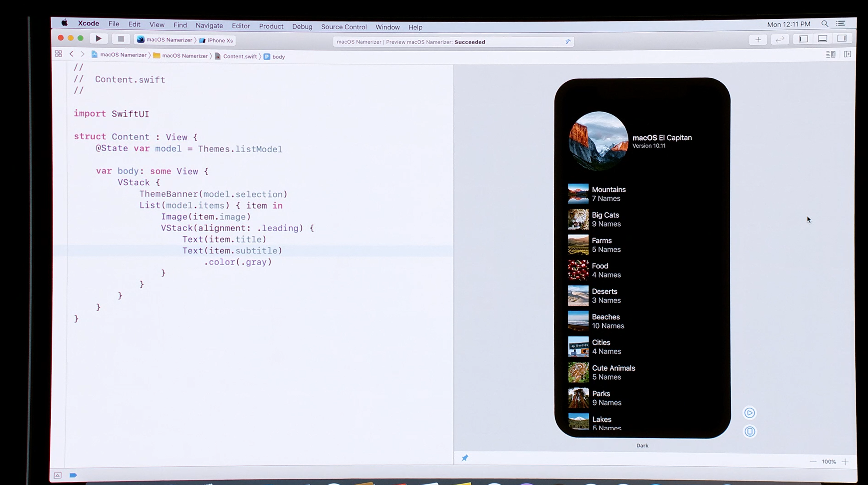Open the Editor menu

tap(241, 26)
